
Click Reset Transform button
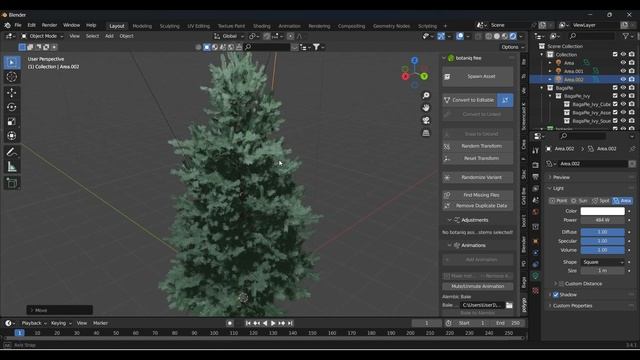pos(478,158)
